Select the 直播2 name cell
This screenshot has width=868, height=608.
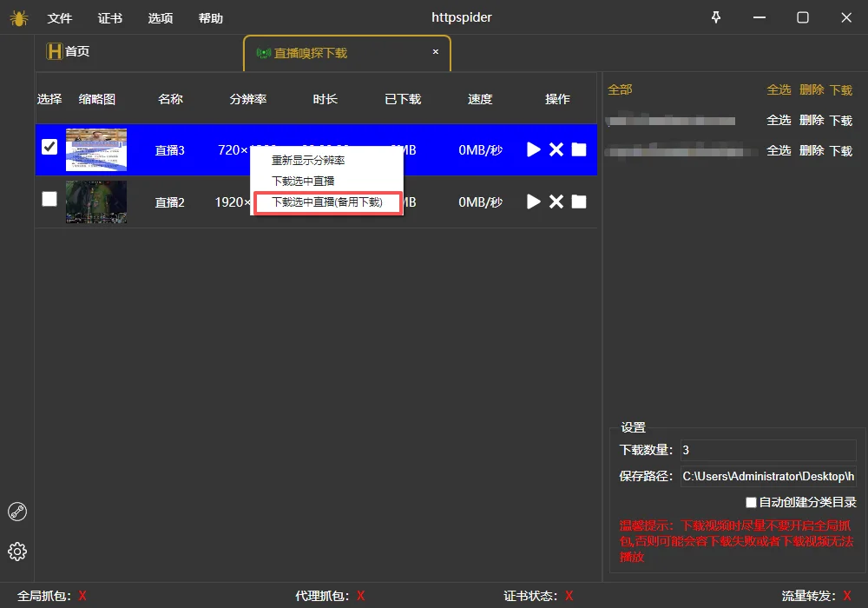pyautogui.click(x=169, y=202)
